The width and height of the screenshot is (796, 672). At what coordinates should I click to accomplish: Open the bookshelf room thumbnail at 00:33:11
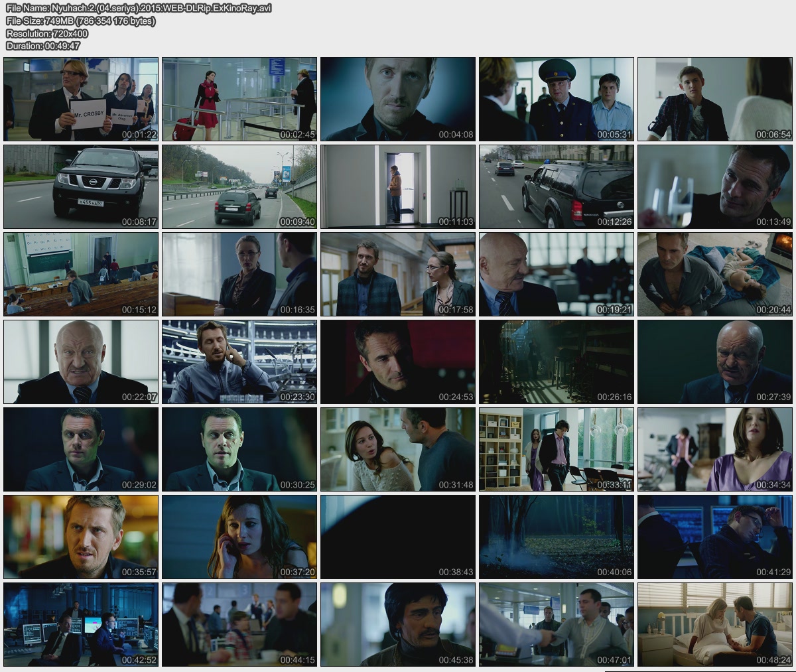pyautogui.click(x=556, y=449)
